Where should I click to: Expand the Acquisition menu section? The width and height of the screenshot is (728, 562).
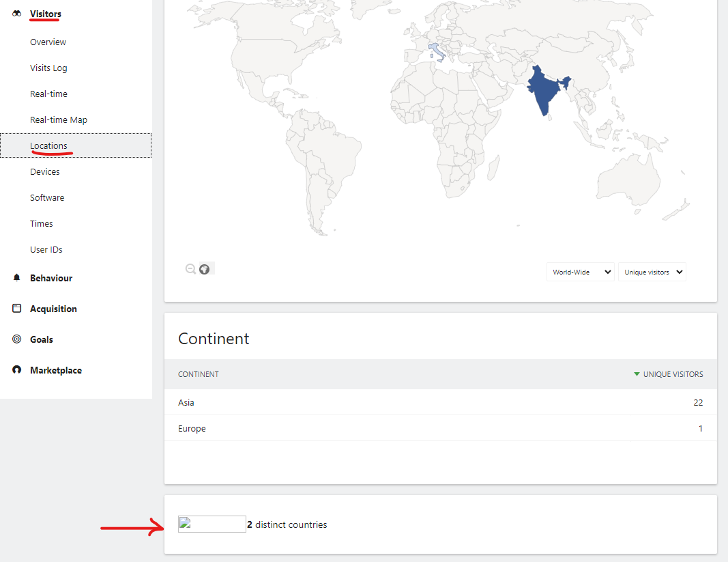[53, 309]
